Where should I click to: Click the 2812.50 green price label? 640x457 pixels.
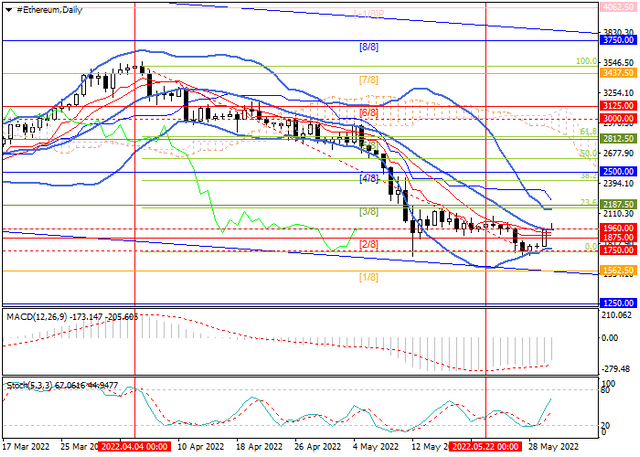tap(618, 139)
